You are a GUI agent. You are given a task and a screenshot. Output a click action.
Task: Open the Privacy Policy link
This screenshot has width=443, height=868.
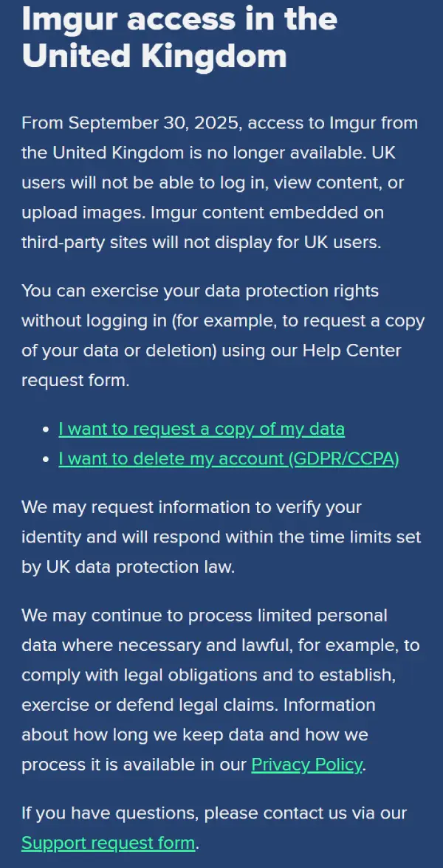pos(306,764)
